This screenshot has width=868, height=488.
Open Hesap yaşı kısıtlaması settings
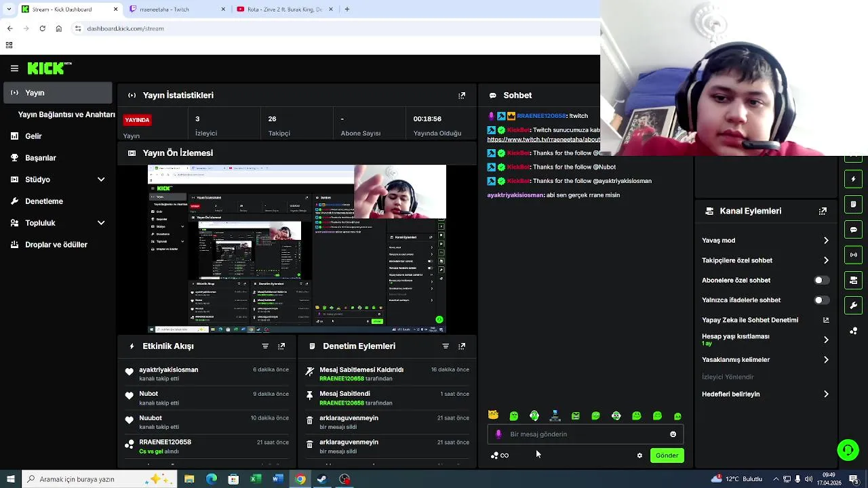pos(765,340)
